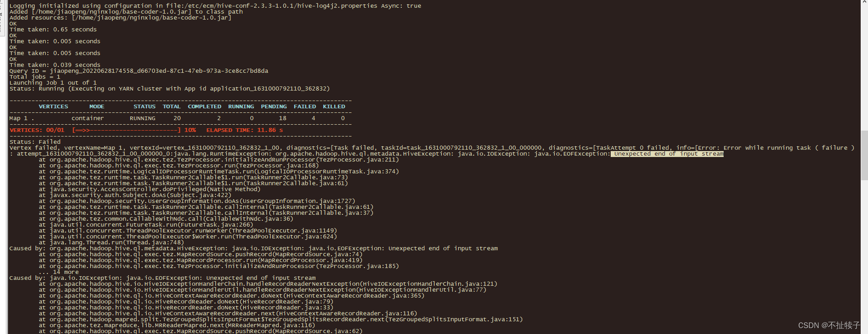Click the 'container' mode cell
The width and height of the screenshot is (868, 334).
(87, 118)
